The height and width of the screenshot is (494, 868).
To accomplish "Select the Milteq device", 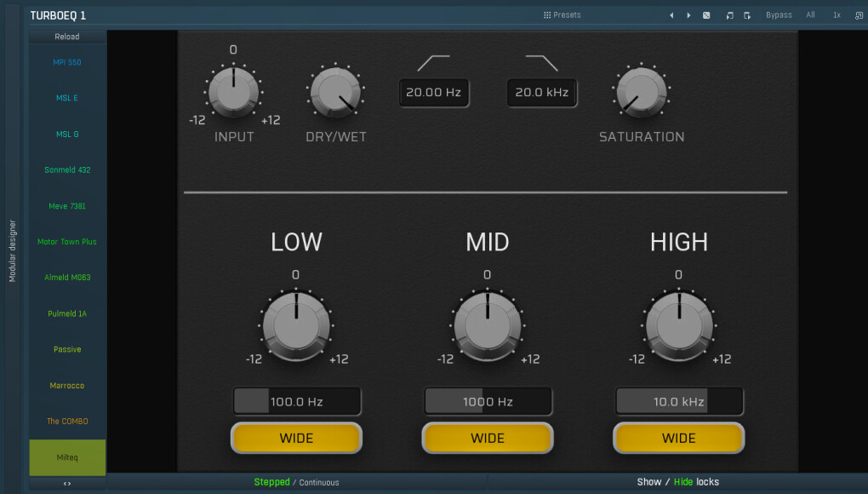I will pyautogui.click(x=67, y=457).
